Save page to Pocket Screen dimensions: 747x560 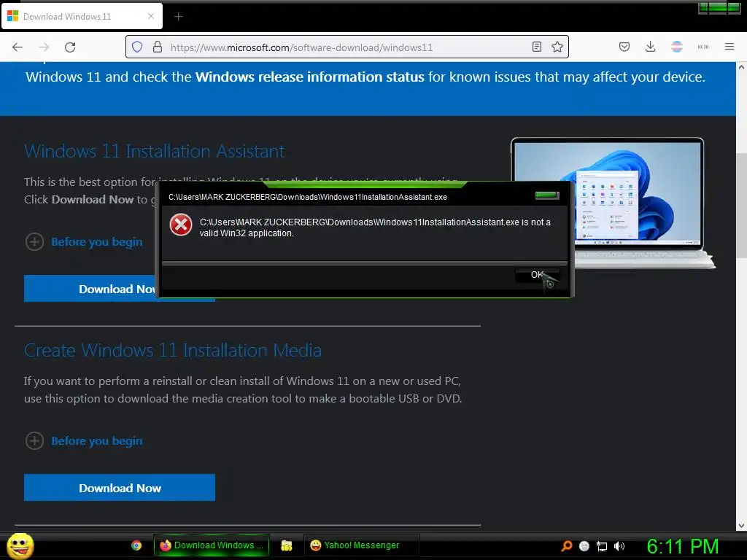(624, 47)
